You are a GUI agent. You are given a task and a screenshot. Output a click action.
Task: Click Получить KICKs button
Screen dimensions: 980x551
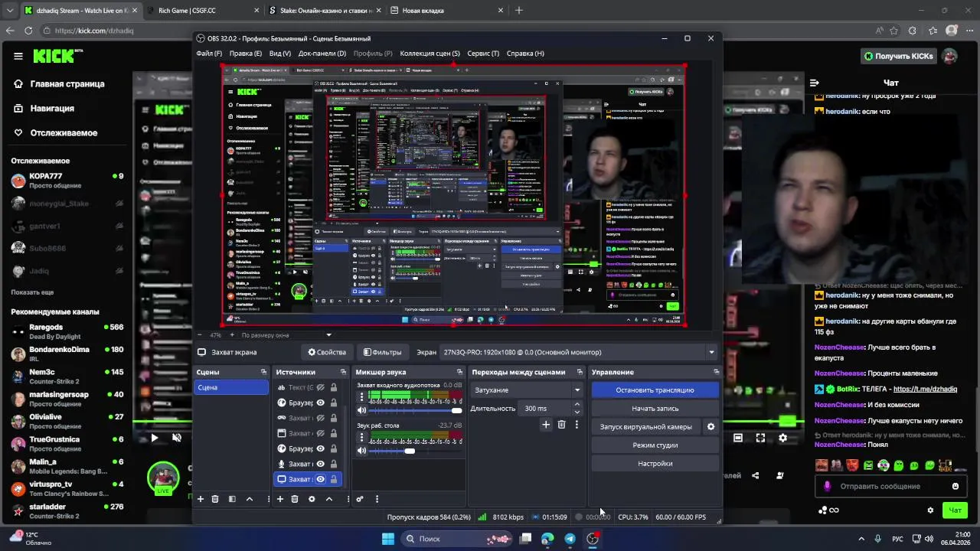coord(898,56)
